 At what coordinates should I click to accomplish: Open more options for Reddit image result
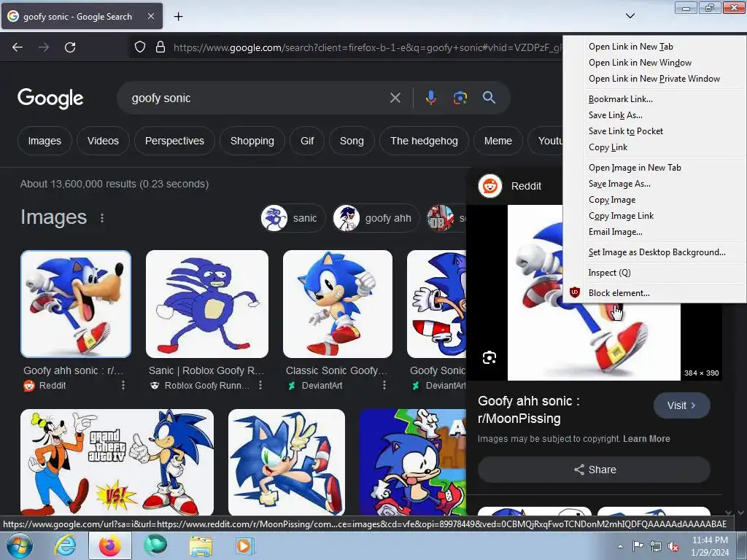pyautogui.click(x=123, y=385)
